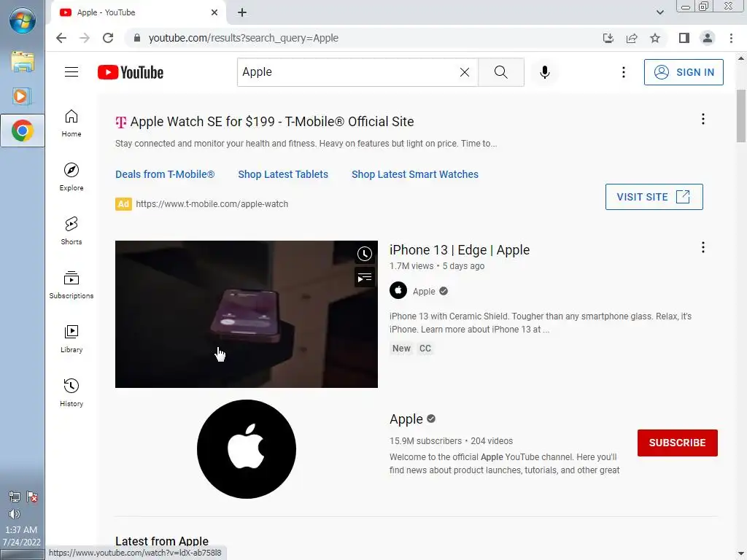Open the Apple channel result title

click(x=406, y=419)
